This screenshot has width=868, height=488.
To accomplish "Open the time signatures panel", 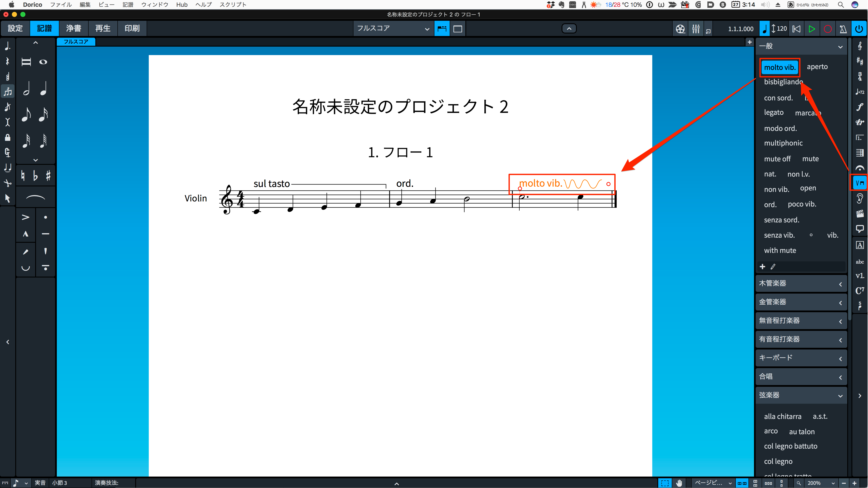I will pyautogui.click(x=860, y=76).
